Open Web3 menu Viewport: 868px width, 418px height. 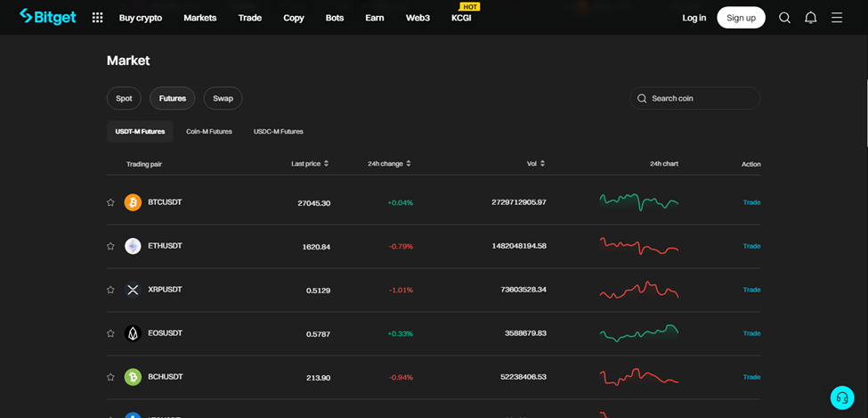418,18
